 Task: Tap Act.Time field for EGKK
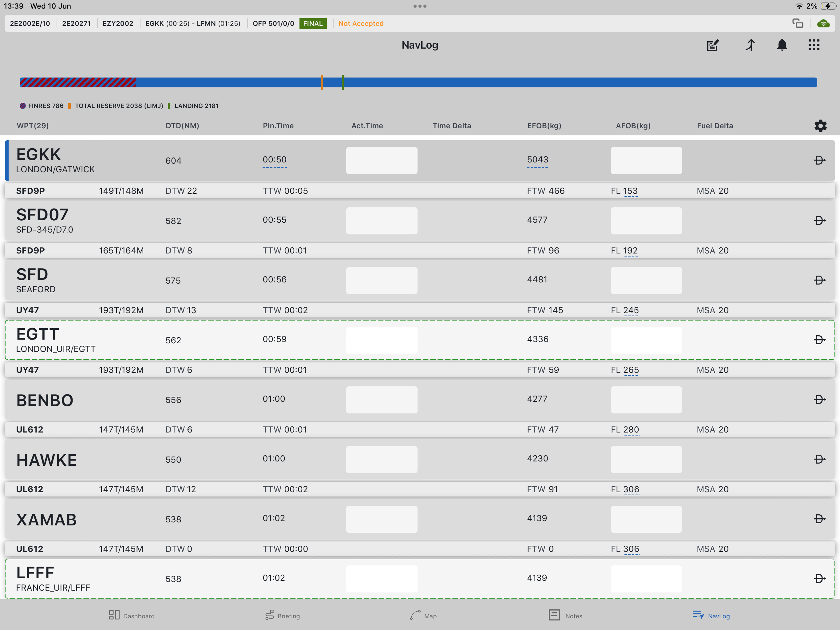coord(382,160)
